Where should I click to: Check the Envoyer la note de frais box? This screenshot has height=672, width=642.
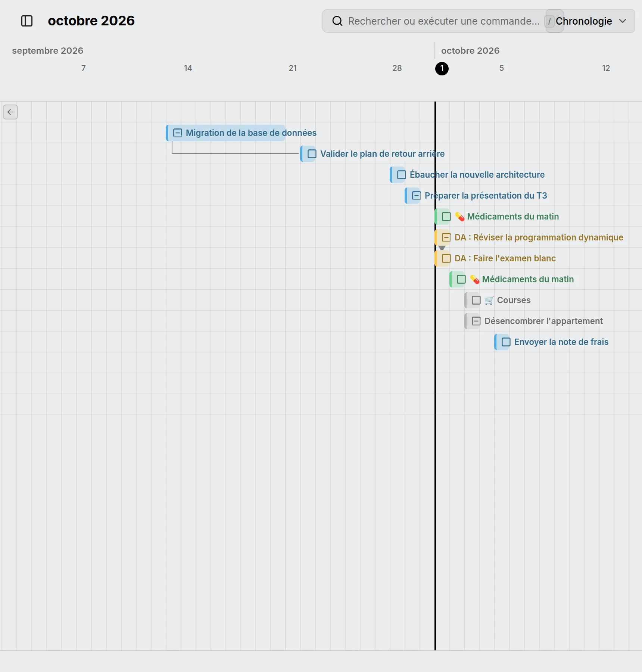[x=506, y=342]
